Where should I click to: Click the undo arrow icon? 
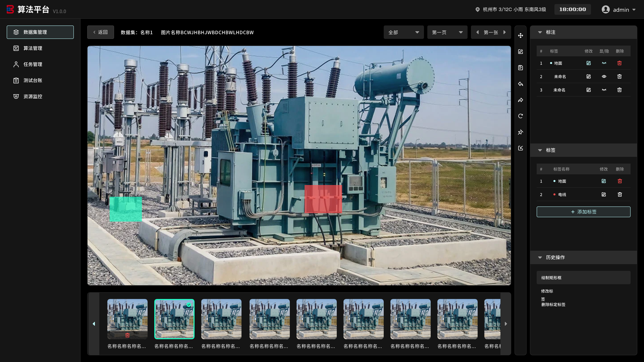[521, 84]
